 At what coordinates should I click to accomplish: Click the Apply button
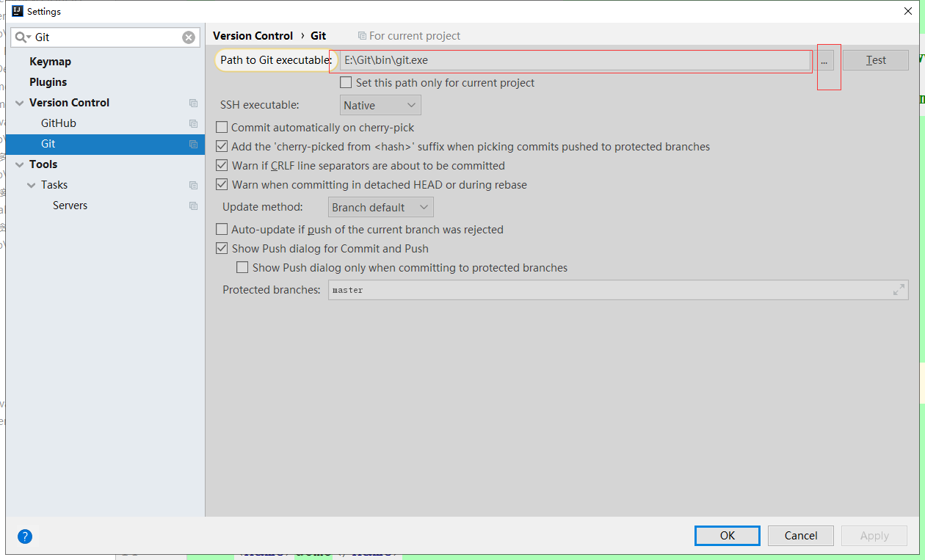pos(874,536)
